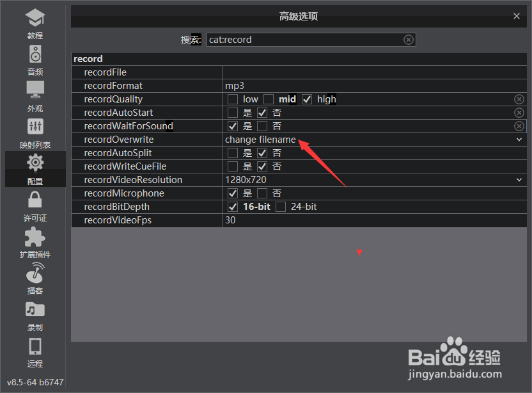Clear the search field with its X icon
Screen dimensions: 532x393
click(x=409, y=40)
